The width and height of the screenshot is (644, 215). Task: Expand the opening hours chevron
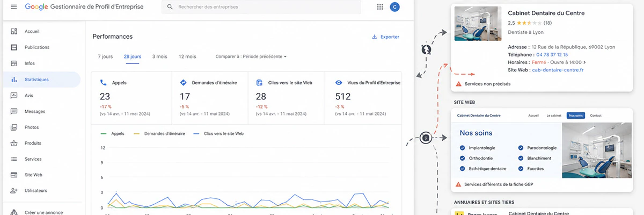584,62
